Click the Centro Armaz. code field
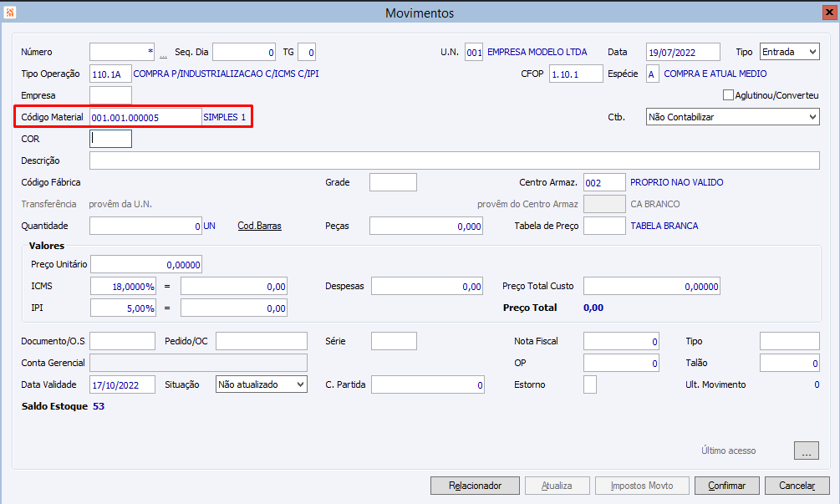 pyautogui.click(x=604, y=182)
